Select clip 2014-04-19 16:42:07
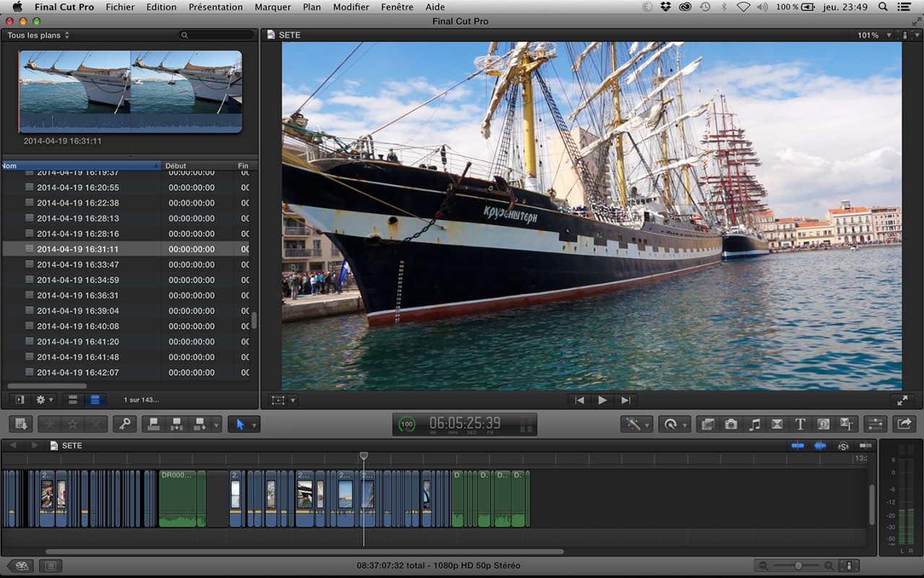 click(126, 372)
